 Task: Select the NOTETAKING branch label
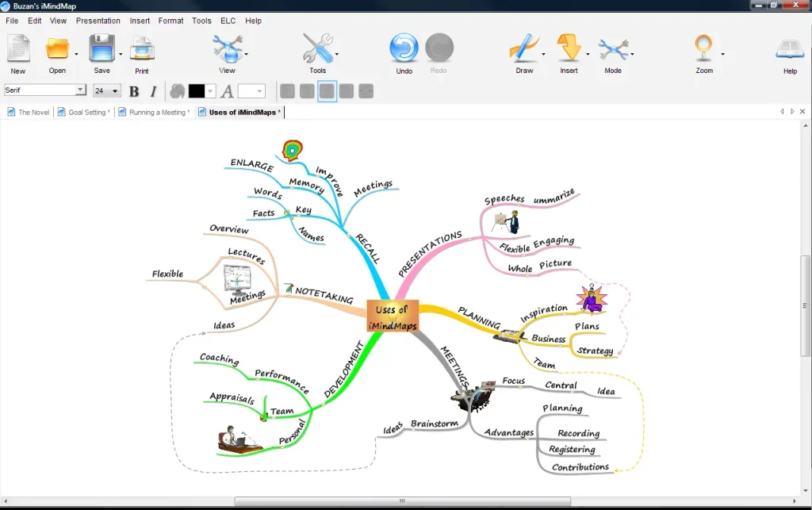324,295
